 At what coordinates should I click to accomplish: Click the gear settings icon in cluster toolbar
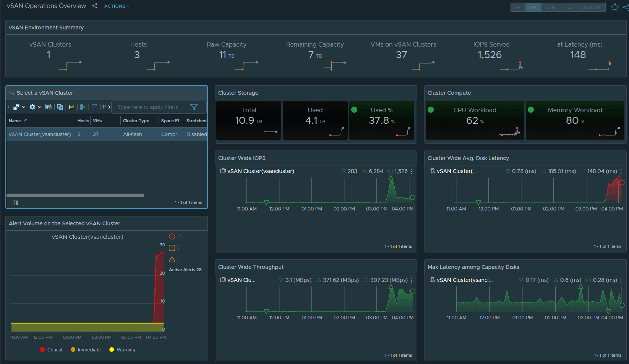tap(32, 107)
